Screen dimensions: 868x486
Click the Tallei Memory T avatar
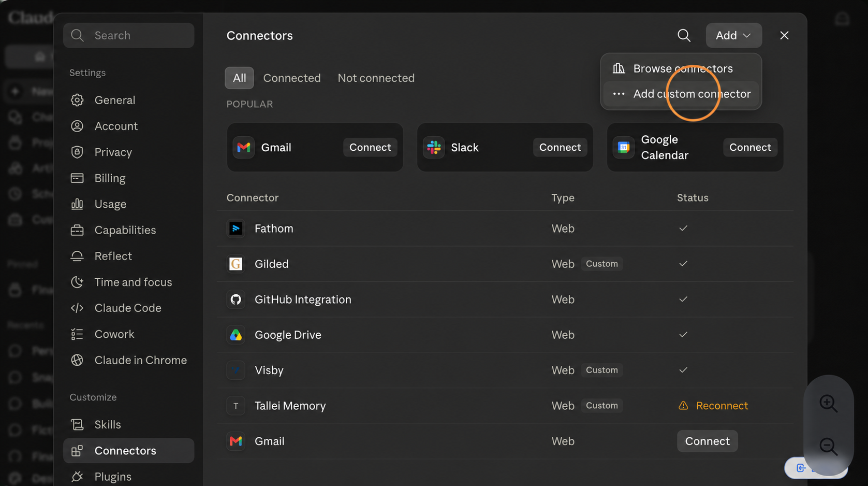[x=236, y=406]
